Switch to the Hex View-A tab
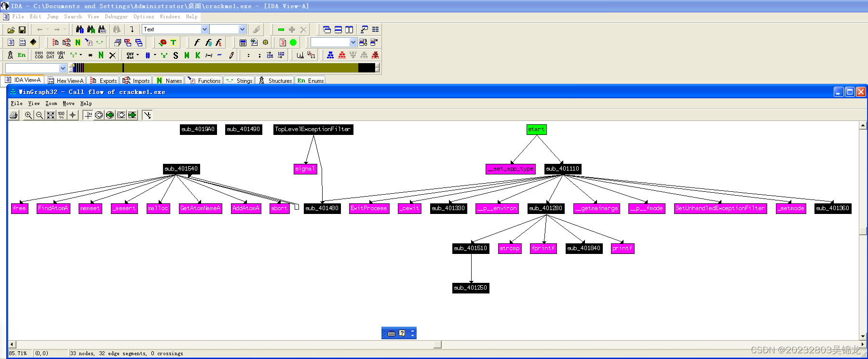868x359 pixels. pyautogui.click(x=66, y=80)
